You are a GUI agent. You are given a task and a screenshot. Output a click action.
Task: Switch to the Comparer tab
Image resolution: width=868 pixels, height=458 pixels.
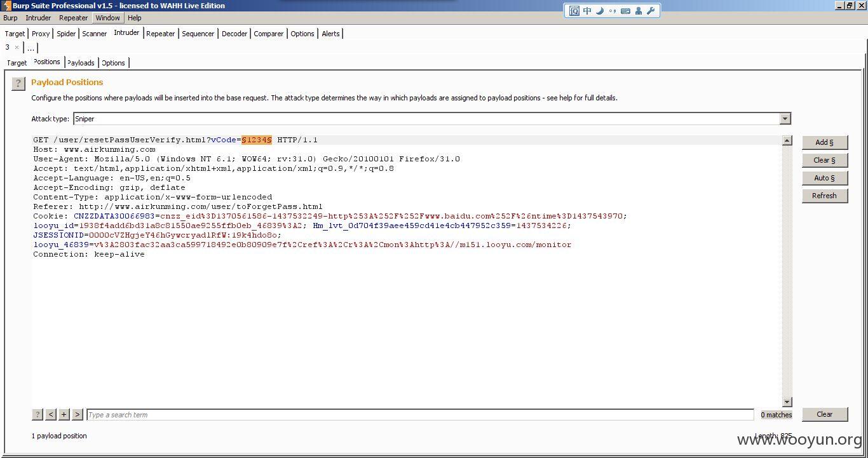coord(269,34)
